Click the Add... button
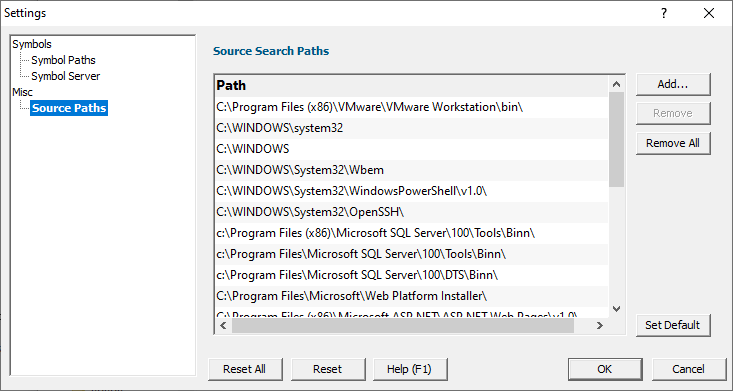Viewport: 733px width, 391px height. [x=673, y=84]
